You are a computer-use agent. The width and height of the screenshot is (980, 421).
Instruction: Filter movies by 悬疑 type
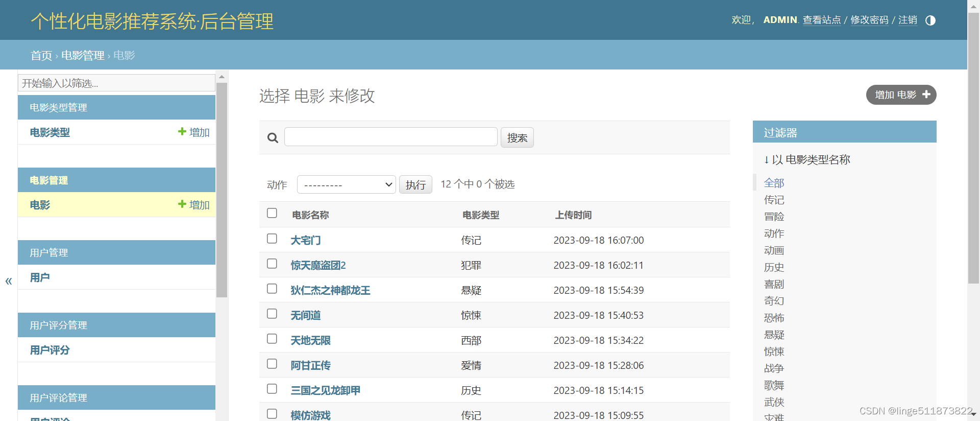(x=774, y=335)
